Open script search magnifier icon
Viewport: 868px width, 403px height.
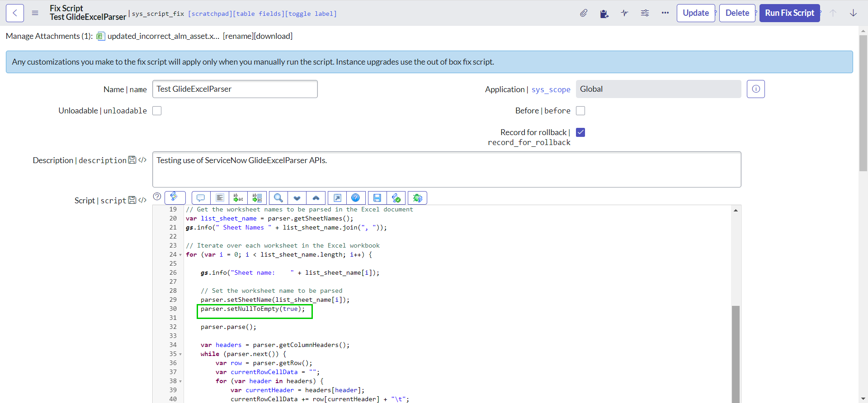click(x=278, y=198)
